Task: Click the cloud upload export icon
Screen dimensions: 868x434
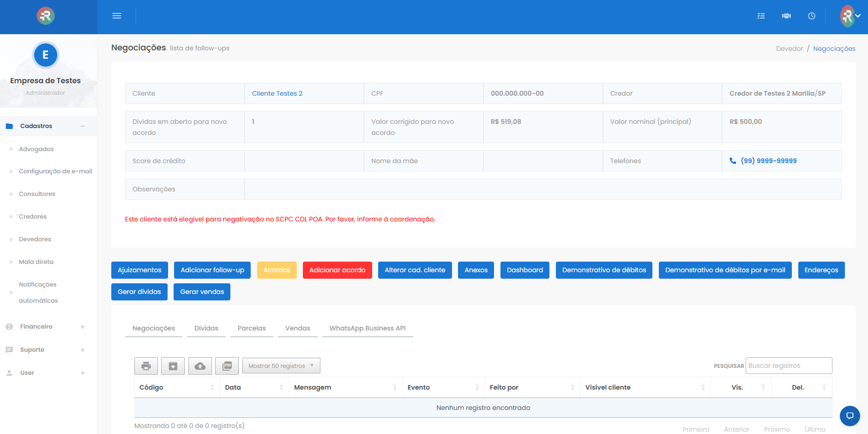Action: click(200, 366)
